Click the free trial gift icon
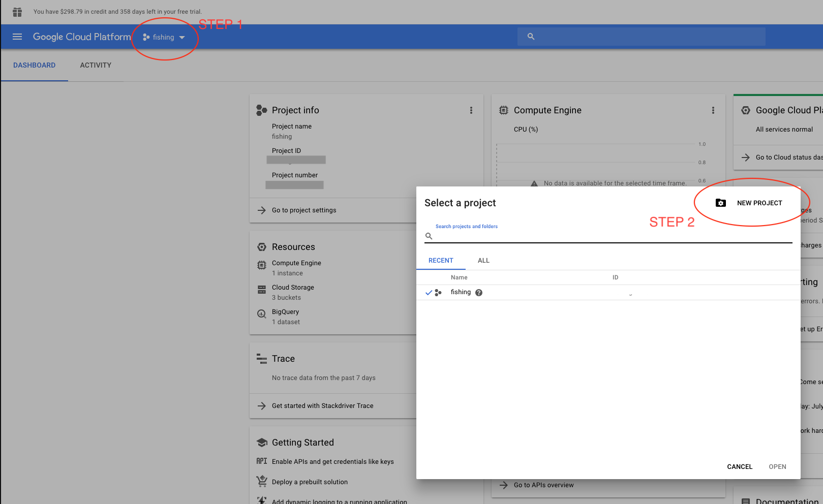823x504 pixels. point(17,12)
